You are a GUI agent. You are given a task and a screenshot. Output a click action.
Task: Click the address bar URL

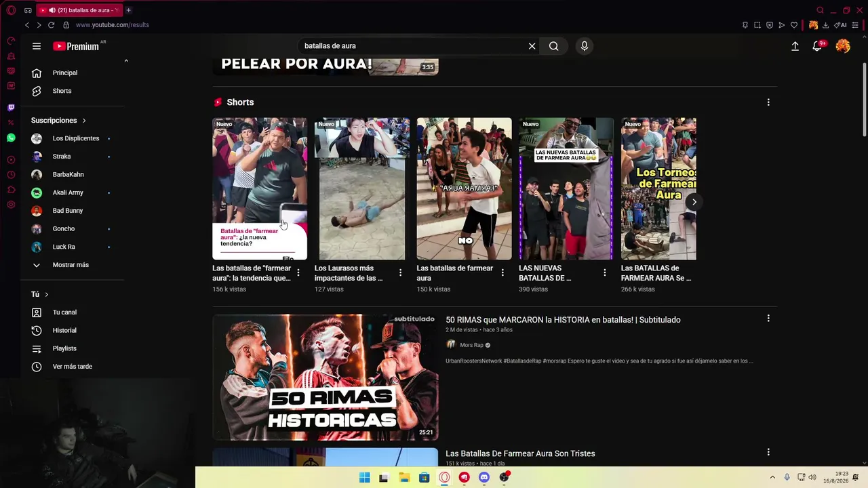click(x=113, y=25)
